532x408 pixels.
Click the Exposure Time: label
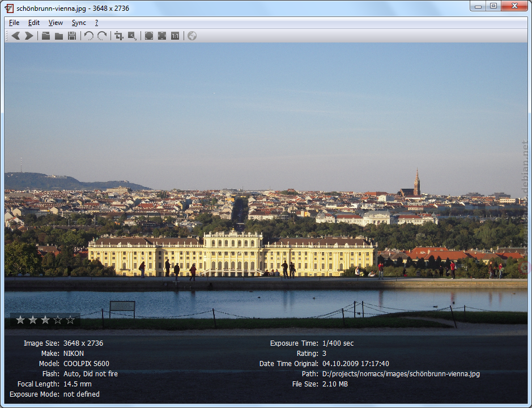(x=294, y=343)
